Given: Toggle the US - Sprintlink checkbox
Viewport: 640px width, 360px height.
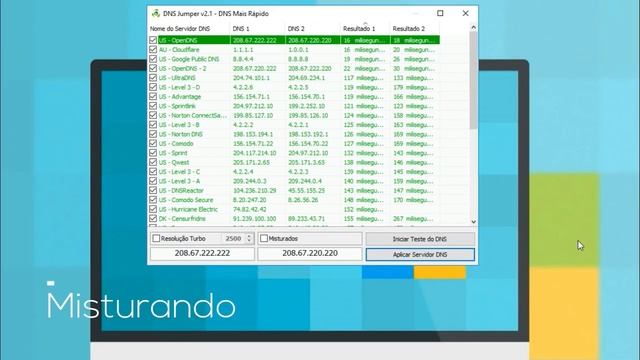Looking at the screenshot, I should (x=153, y=106).
